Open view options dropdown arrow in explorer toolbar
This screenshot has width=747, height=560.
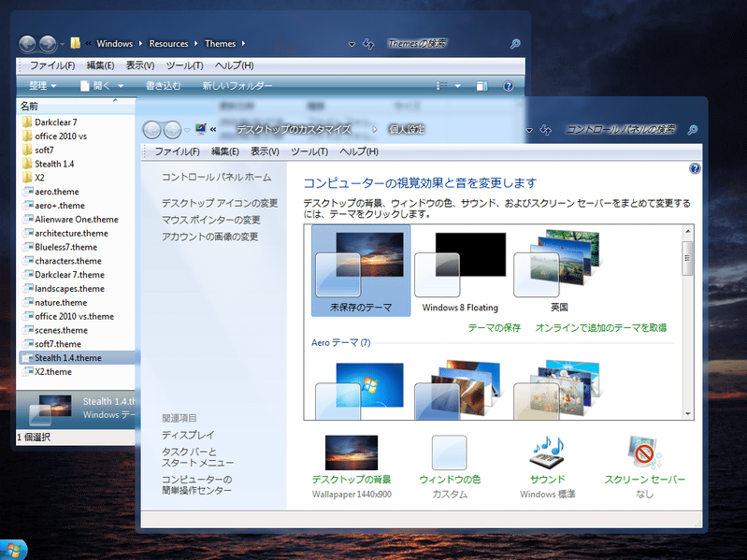click(458, 86)
